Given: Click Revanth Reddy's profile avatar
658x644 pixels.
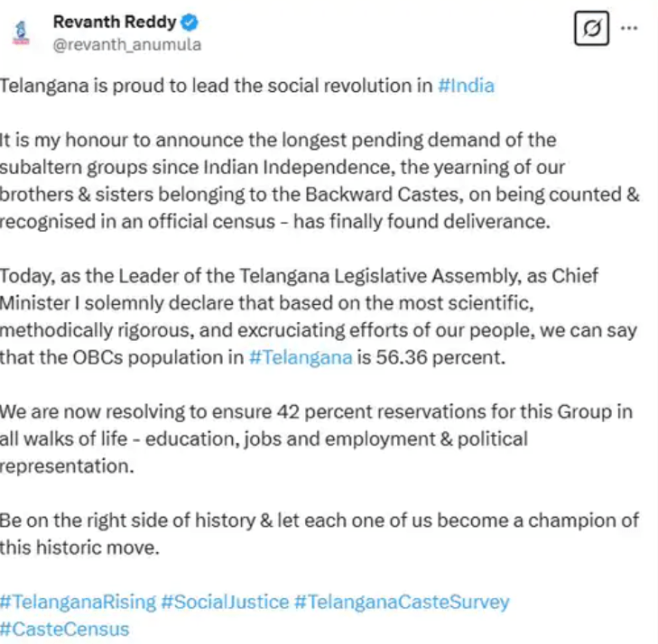Looking at the screenshot, I should click(x=20, y=32).
